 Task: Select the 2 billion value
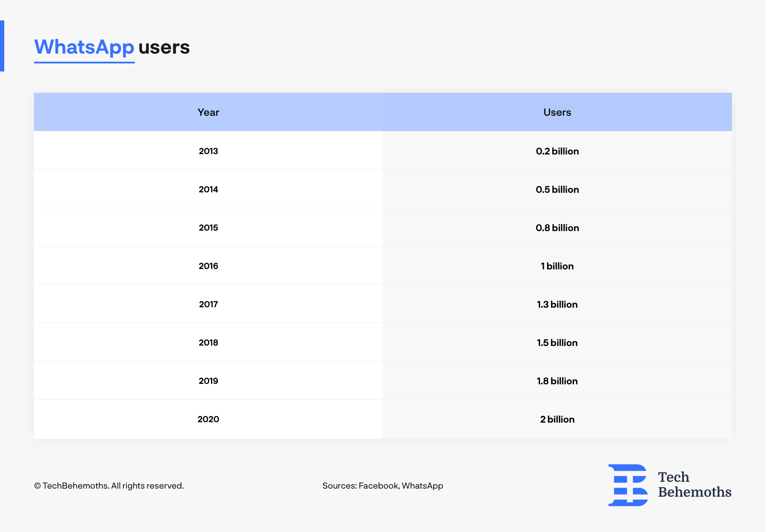click(x=557, y=419)
